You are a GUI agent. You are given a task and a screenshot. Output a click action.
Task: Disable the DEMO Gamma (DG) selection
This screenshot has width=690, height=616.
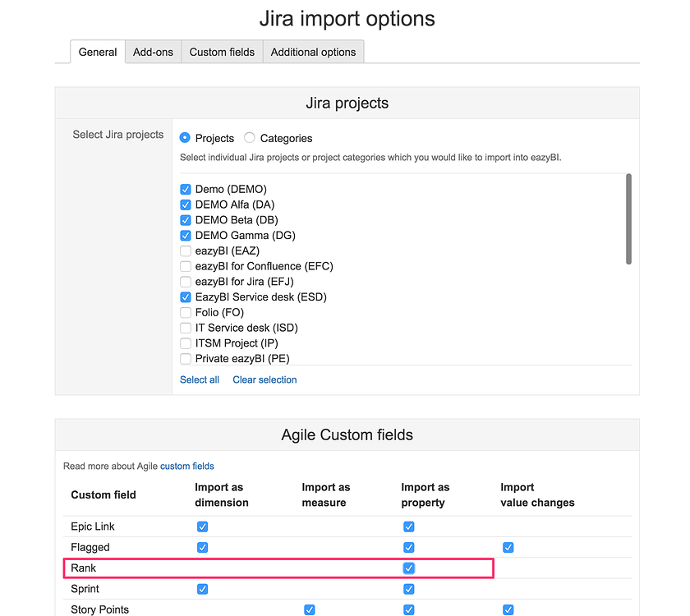point(185,235)
